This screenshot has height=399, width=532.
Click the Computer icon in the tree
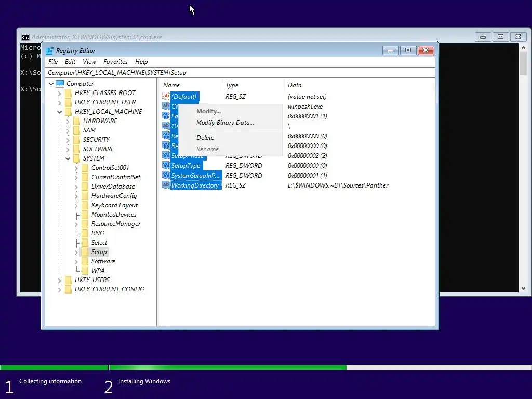(60, 84)
